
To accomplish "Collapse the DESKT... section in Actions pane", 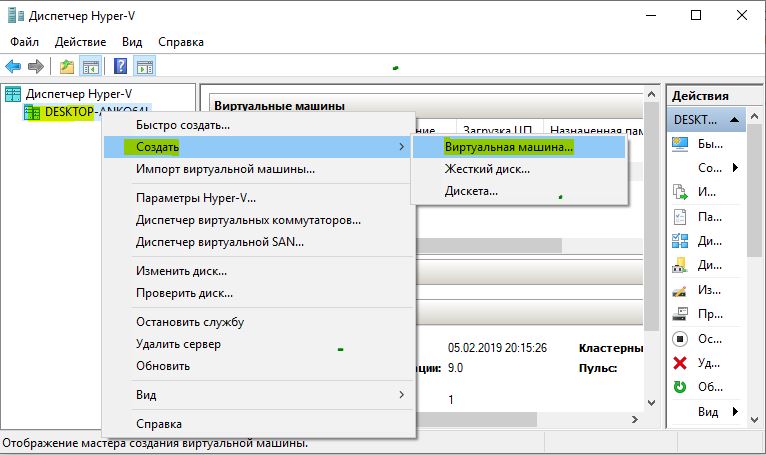I will tap(734, 120).
